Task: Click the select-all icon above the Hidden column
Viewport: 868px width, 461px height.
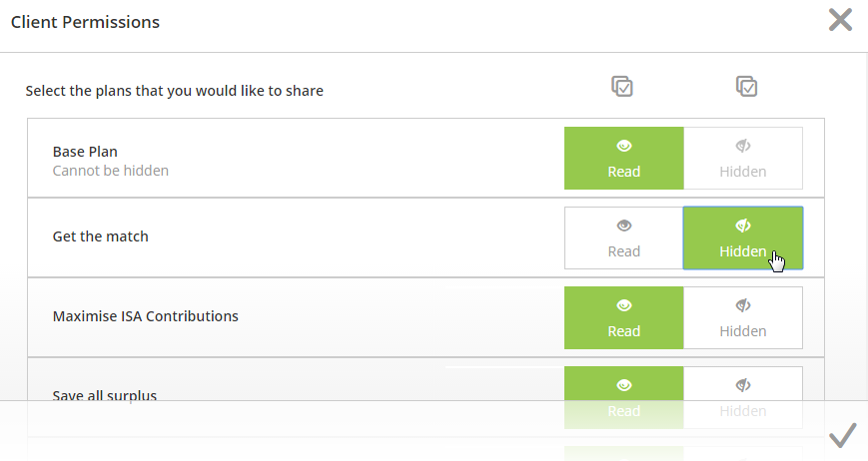Action: (747, 86)
